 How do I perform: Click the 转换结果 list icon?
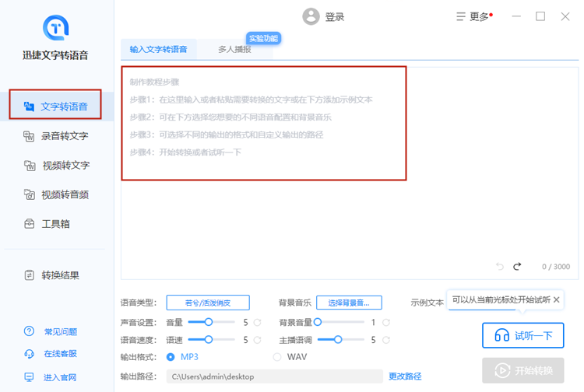[29, 275]
